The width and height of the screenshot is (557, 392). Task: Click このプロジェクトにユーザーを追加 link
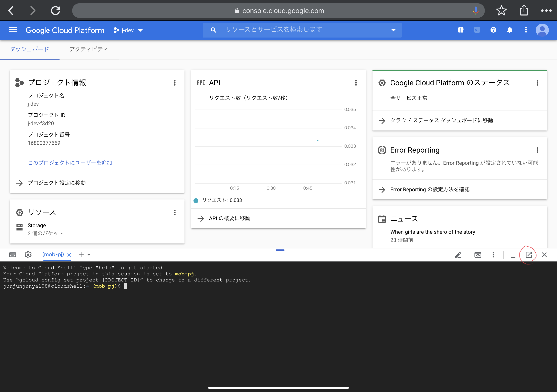tap(70, 163)
